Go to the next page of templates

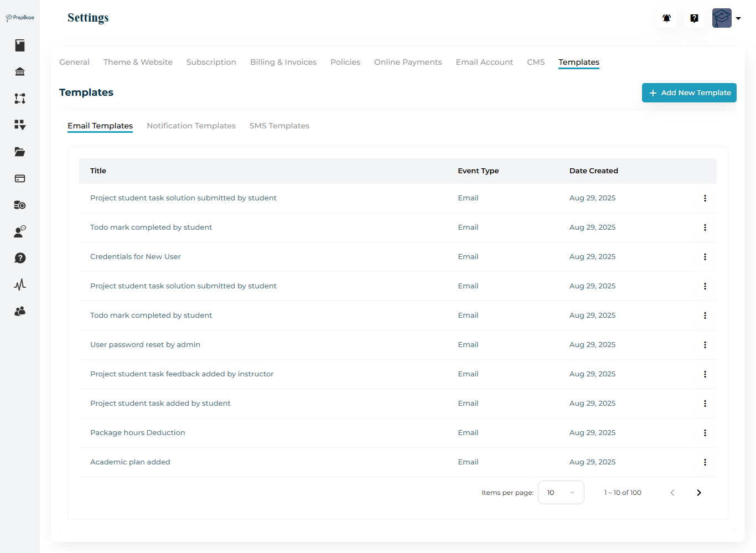coord(698,493)
